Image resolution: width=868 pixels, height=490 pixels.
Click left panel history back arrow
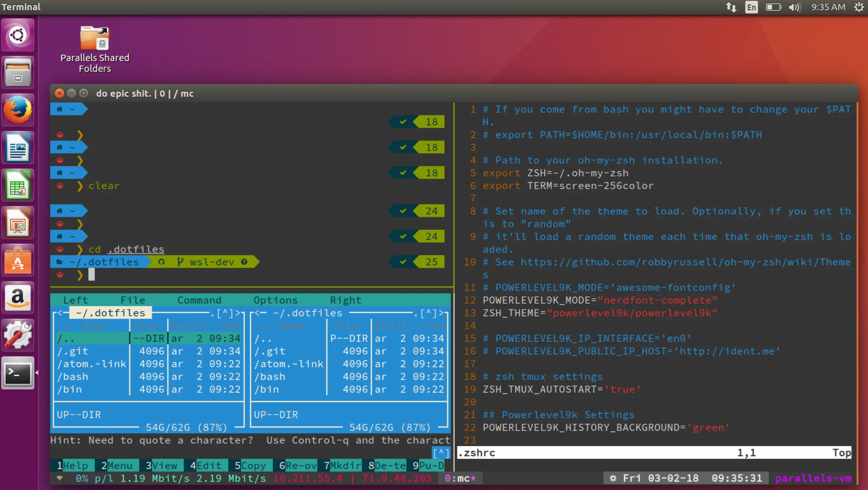point(60,313)
